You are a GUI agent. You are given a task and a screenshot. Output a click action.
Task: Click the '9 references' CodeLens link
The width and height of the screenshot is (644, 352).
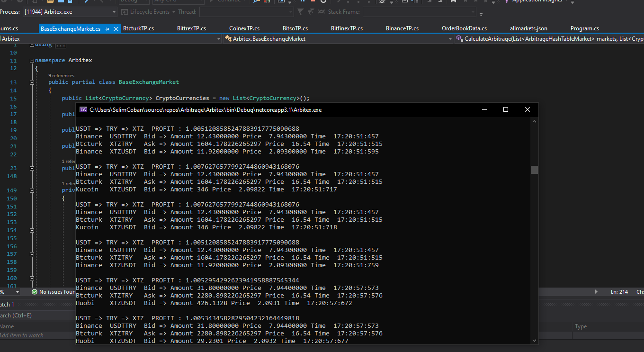61,76
